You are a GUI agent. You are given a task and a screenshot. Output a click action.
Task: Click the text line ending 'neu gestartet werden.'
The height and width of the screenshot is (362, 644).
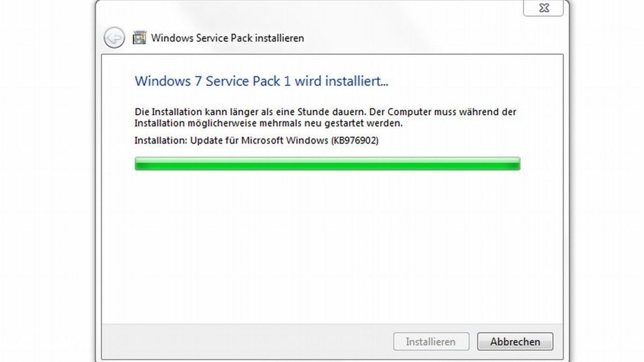(x=268, y=123)
